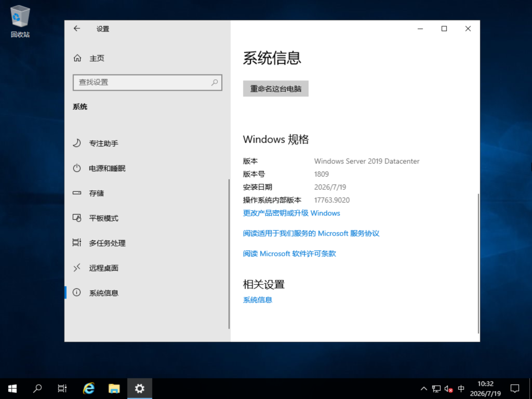The height and width of the screenshot is (399, 532).
Task: Show hidden tray icons chevron
Action: 424,389
